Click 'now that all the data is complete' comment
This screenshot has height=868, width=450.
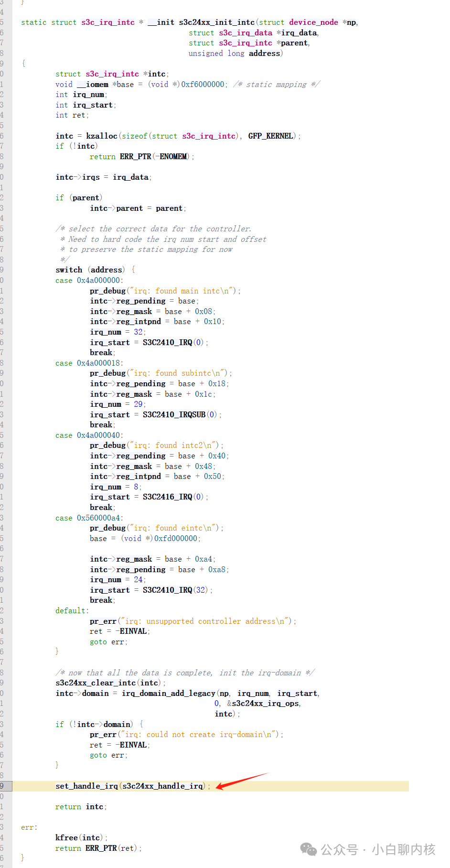pos(185,673)
